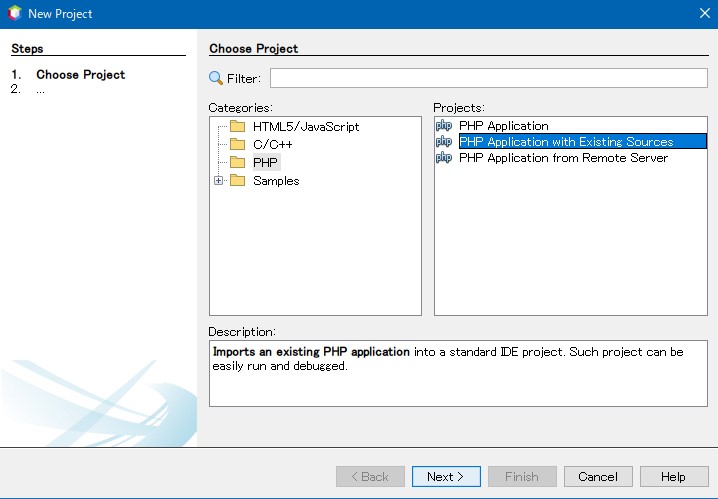The height and width of the screenshot is (499, 718).
Task: Select the Samples category
Action: [276, 180]
